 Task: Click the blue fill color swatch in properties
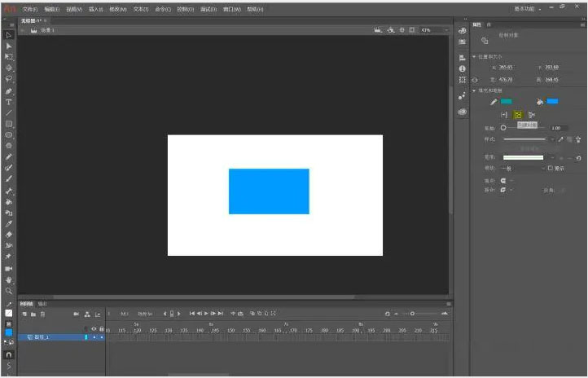[552, 101]
